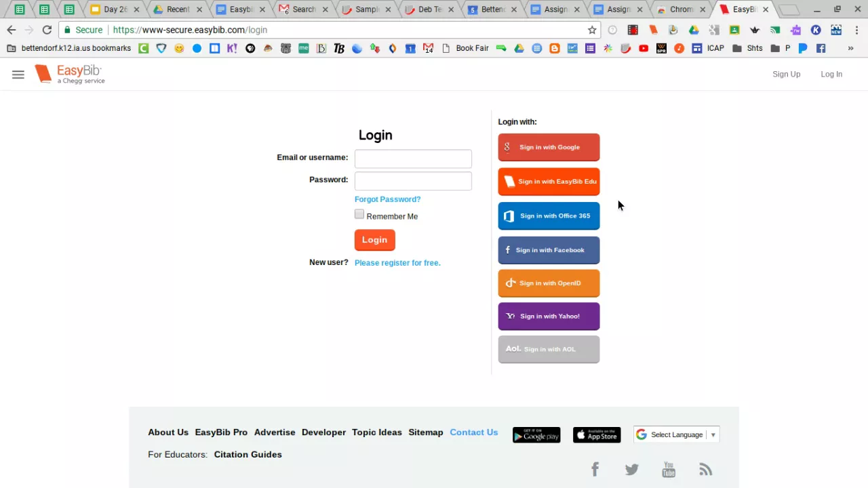Open the Select Language dropdown
This screenshot has width=868, height=488.
[x=677, y=434]
